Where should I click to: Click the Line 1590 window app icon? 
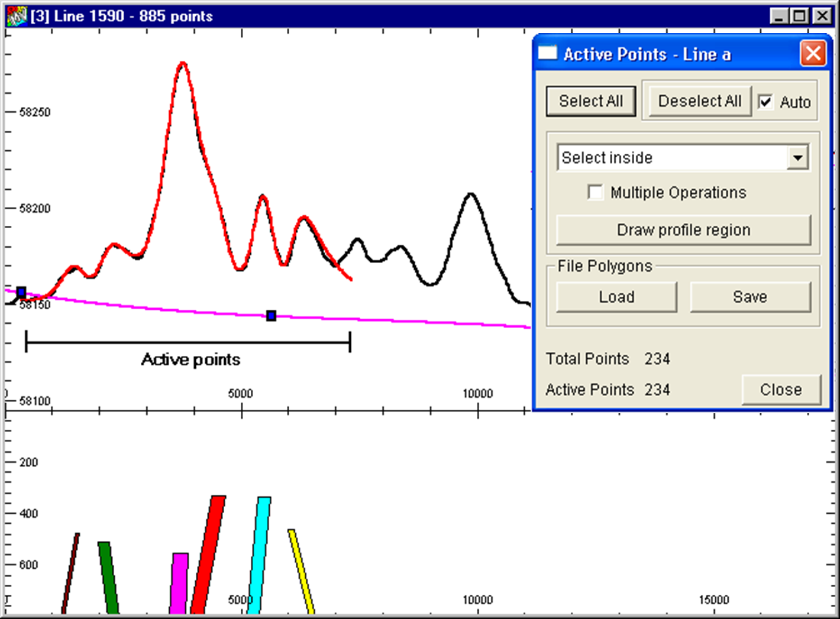17,16
